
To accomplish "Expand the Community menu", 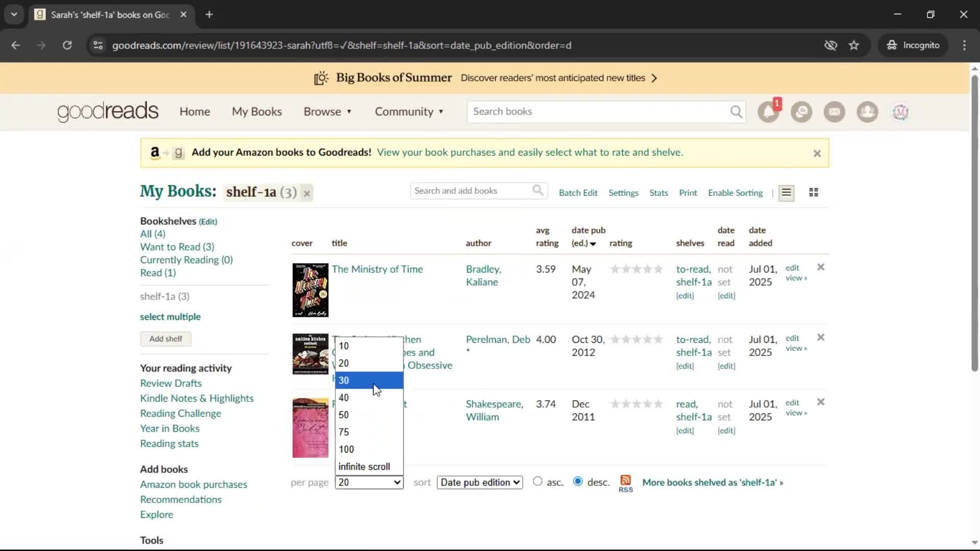I will [x=409, y=112].
